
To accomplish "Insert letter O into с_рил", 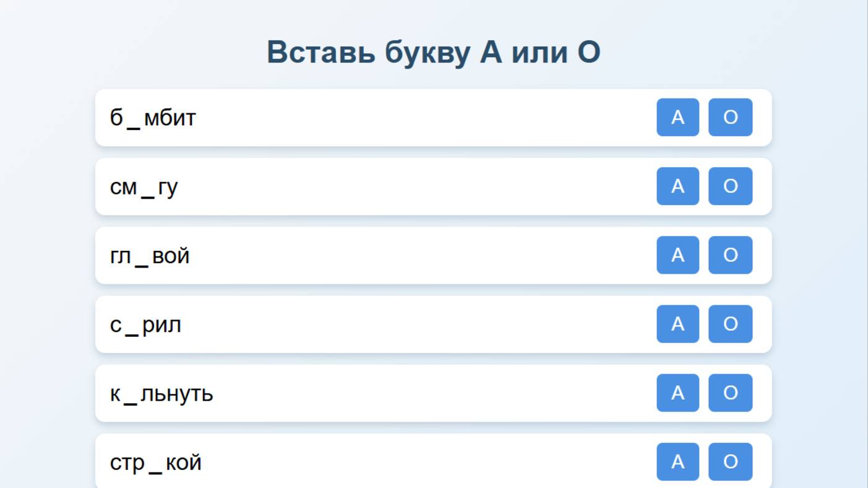I will coord(730,324).
